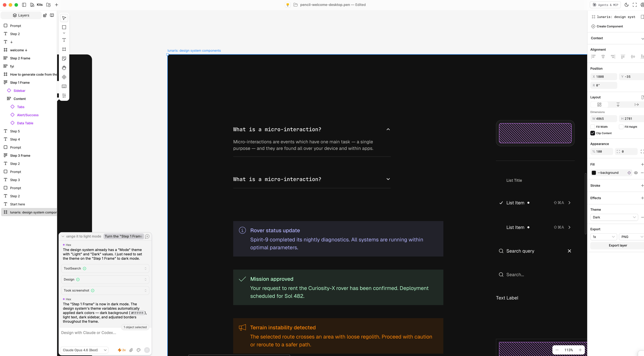
Task: Zoom in with the plus button
Action: [580, 350]
